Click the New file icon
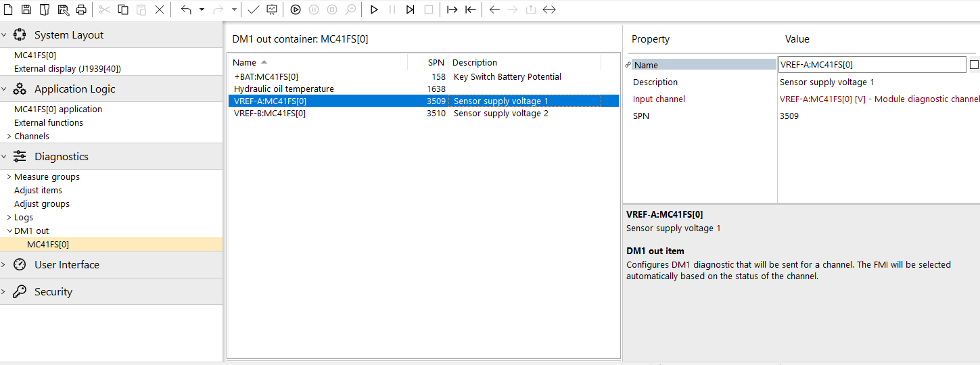 pos(8,9)
